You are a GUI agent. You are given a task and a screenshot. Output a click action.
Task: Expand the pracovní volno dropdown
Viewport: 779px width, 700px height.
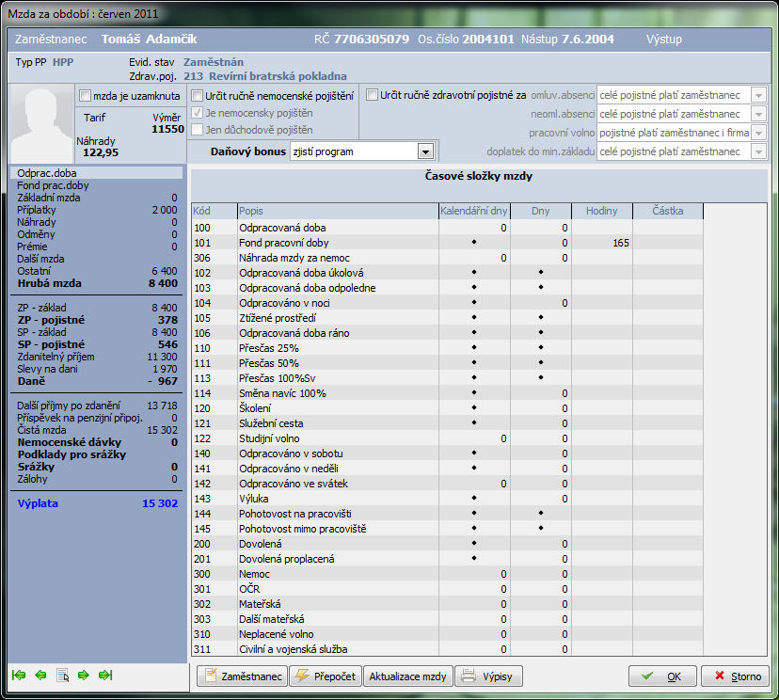tap(759, 133)
